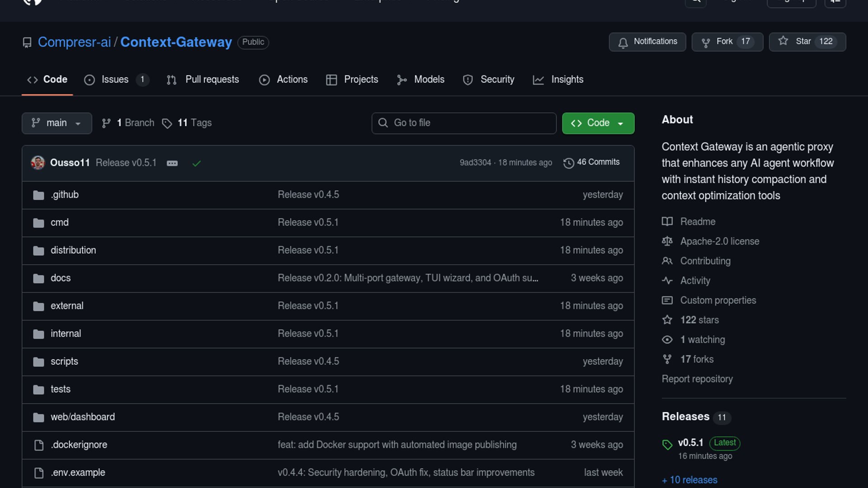
Task: Click the Compresr-ai owner link
Action: pos(74,42)
